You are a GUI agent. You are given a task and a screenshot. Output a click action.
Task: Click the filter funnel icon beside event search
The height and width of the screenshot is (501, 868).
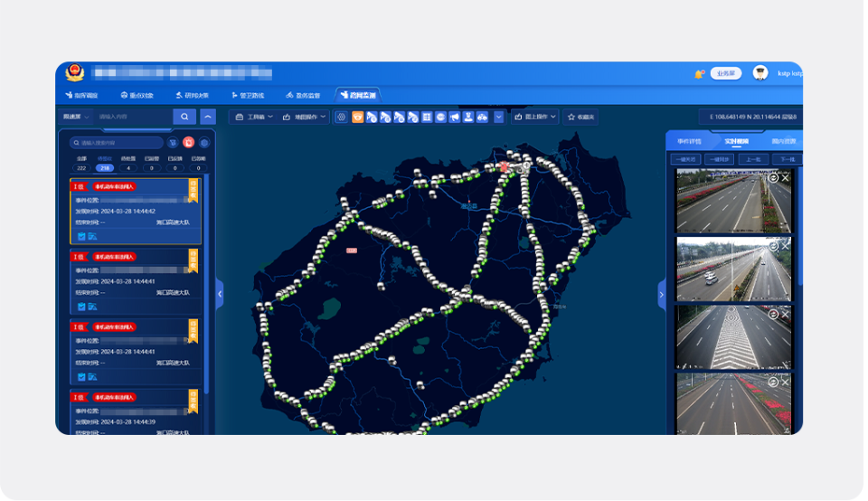173,143
